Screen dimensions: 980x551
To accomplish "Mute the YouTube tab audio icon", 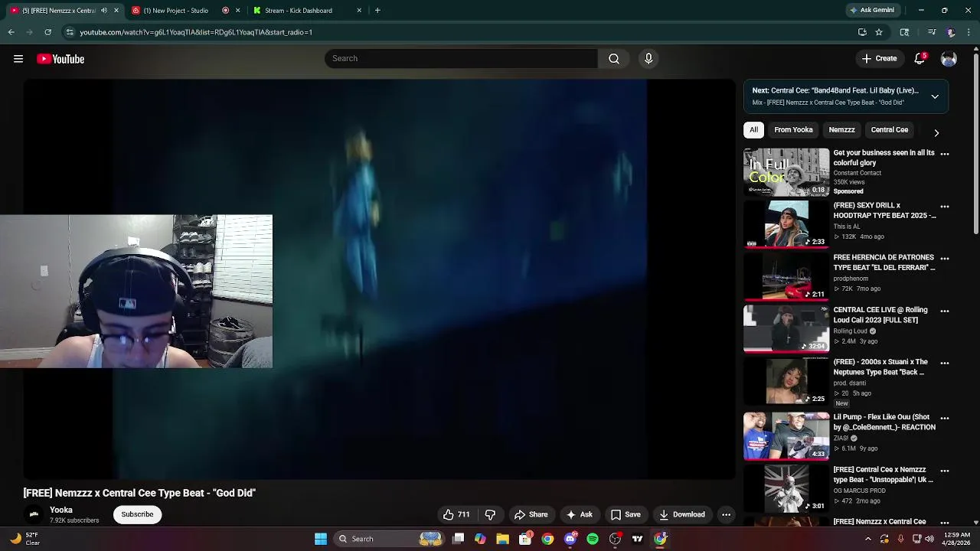I will click(104, 10).
